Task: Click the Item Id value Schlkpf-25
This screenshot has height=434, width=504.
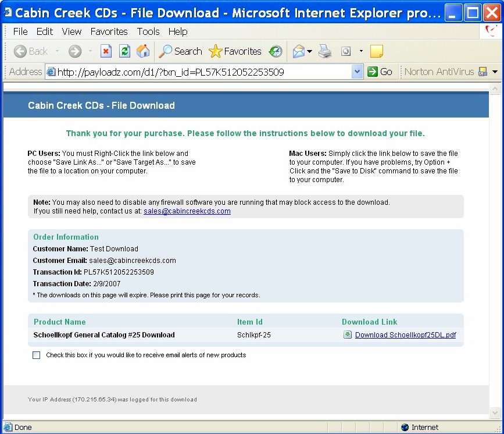Action: [254, 335]
